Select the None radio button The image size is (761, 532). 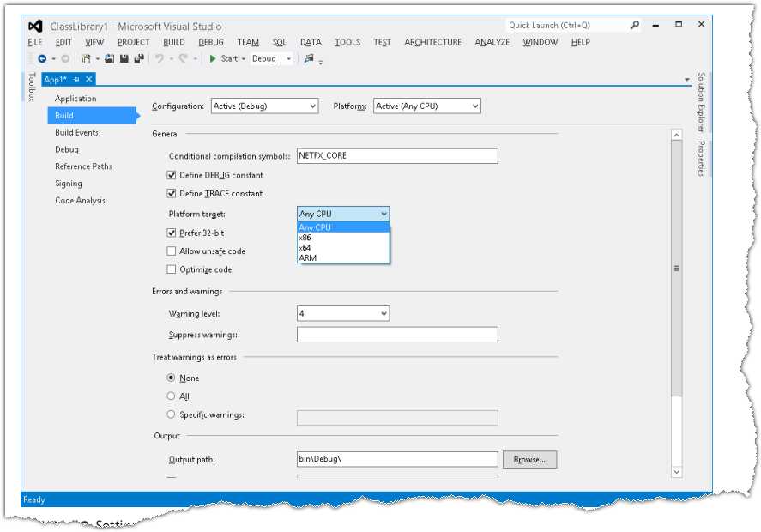point(171,378)
